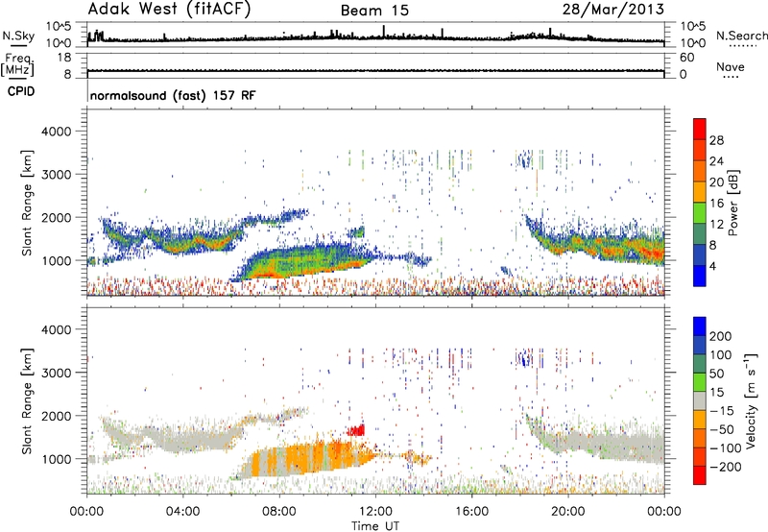Click the "-50" label on Velocity colorbar
Image resolution: width=768 pixels, height=532 pixels.
pos(721,429)
